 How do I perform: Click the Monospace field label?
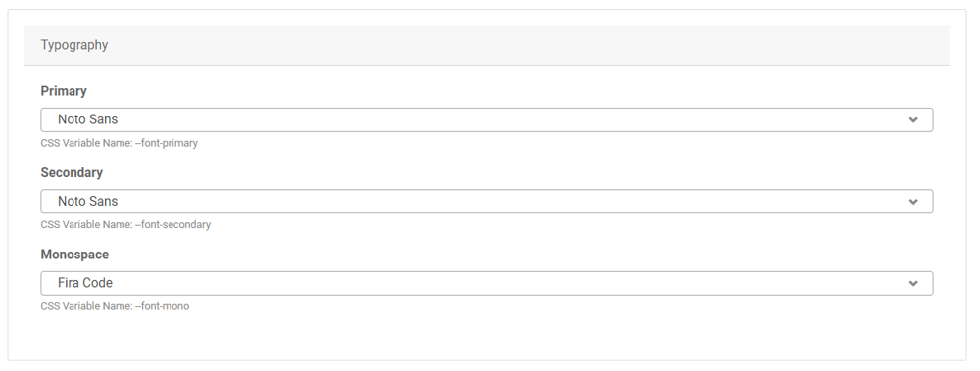(75, 255)
